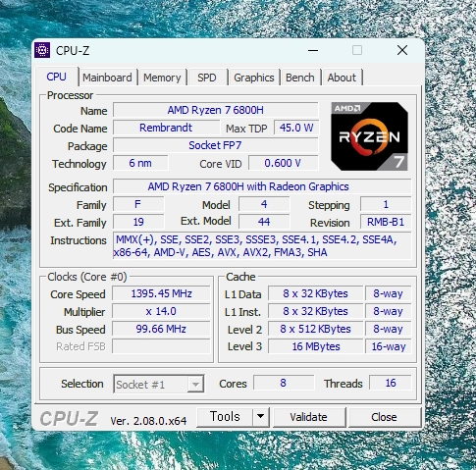Screen dimensions: 476x470
Task: Switch to the CPU tab
Action: tap(57, 77)
